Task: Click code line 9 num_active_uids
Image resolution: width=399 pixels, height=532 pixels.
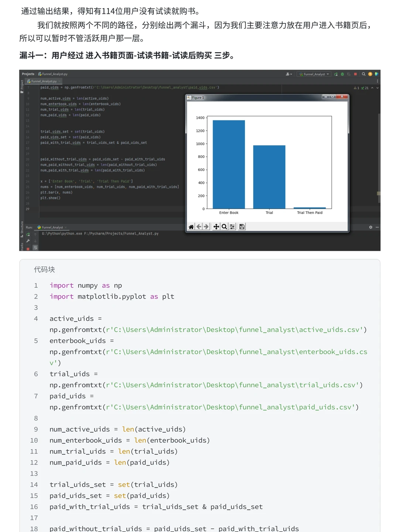Action: [117, 429]
